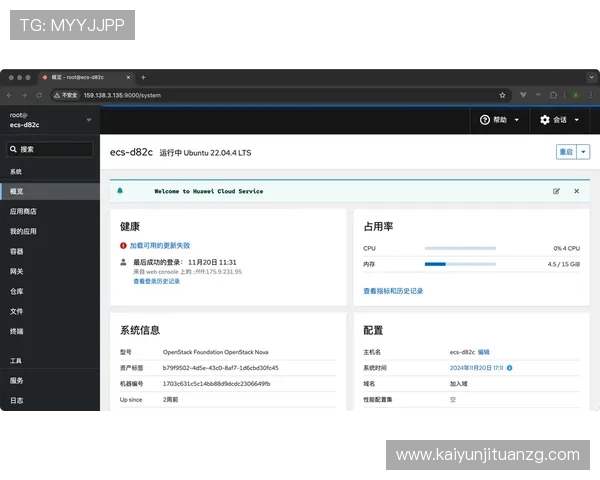Screen dimensions: 600x480
Task: Open the 帮助 help dropdown
Action: pos(499,120)
